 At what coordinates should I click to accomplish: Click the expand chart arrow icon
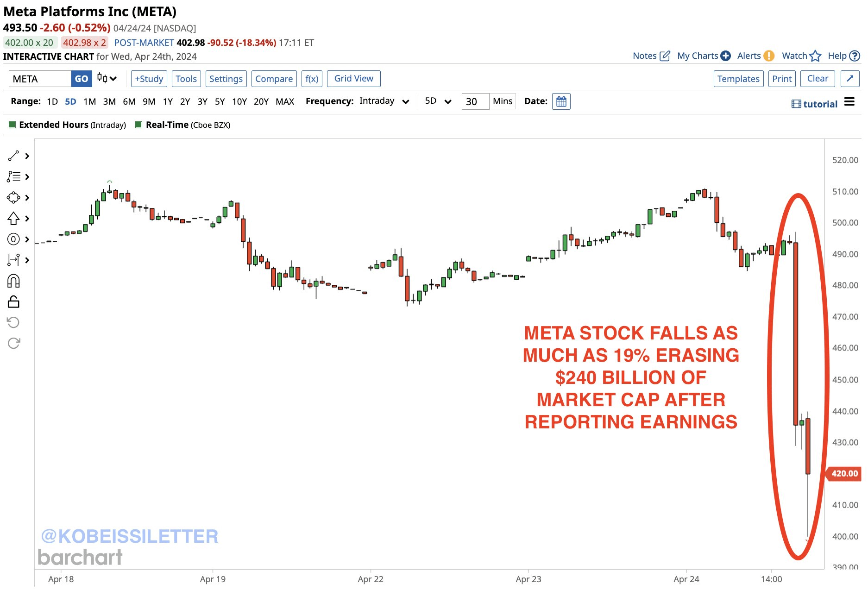[850, 78]
